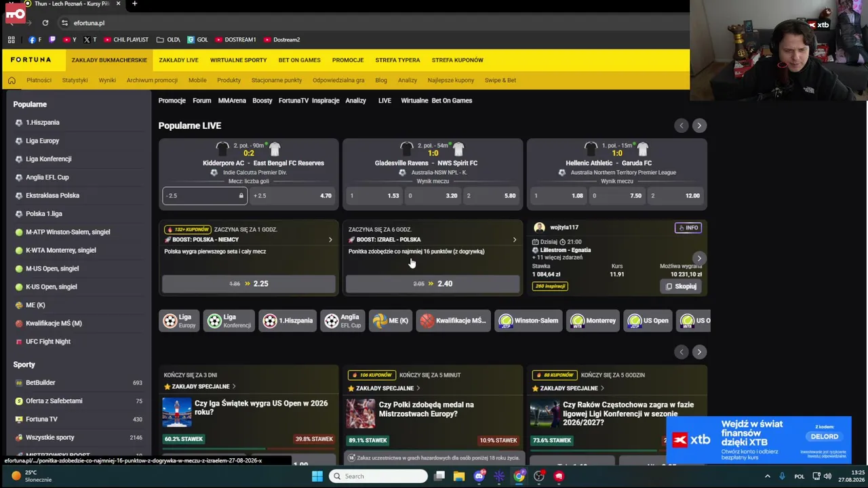Viewport: 868px width, 488px height.
Task: Open INFO on wojtyla117 coupon
Action: [688, 228]
